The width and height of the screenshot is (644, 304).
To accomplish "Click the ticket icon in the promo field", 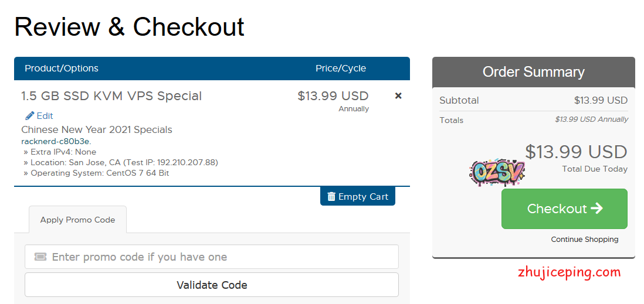I will [x=40, y=257].
